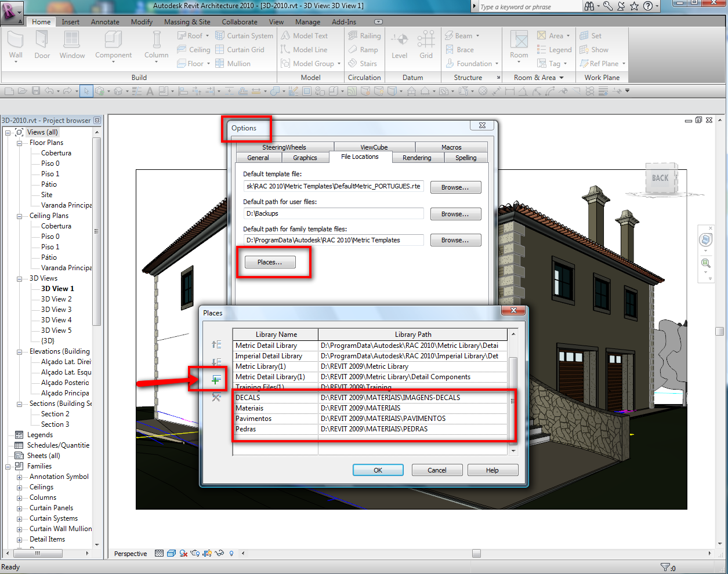Expand the Annotation Symbol families node
The height and width of the screenshot is (574, 728).
click(x=19, y=477)
